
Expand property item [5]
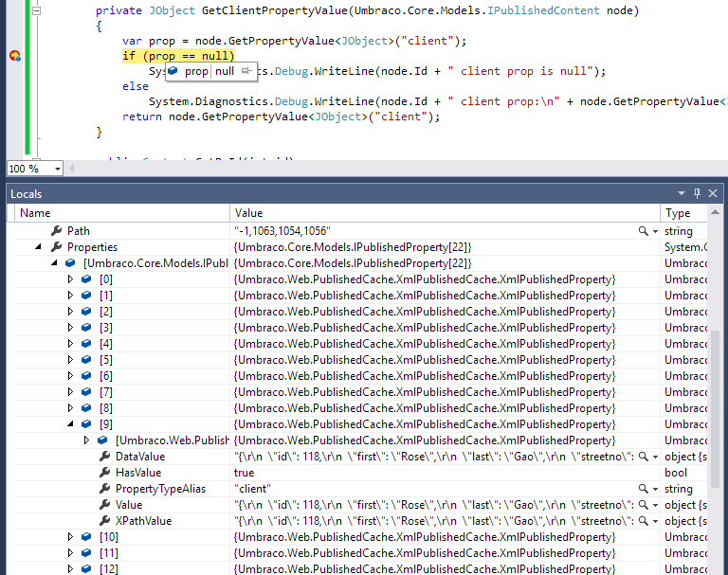click(70, 360)
